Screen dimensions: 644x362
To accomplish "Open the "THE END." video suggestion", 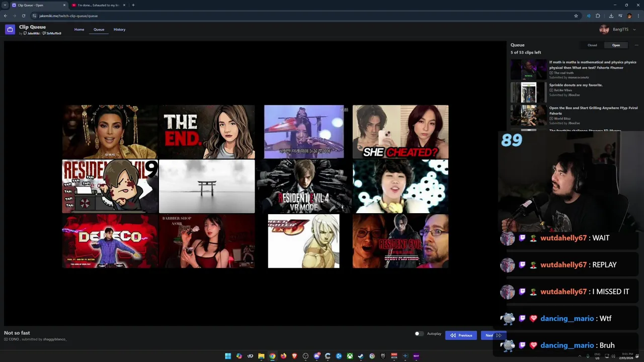I will tap(207, 132).
